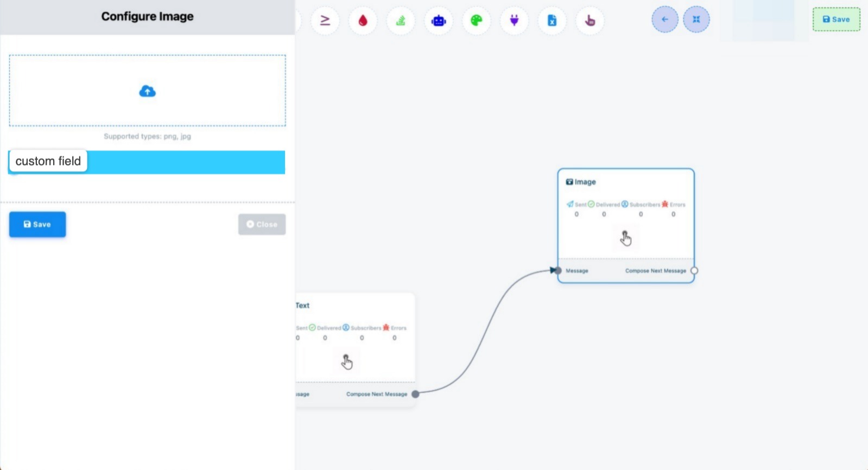Select the blue robot toolbar icon
The height and width of the screenshot is (470, 868).
coord(439,21)
